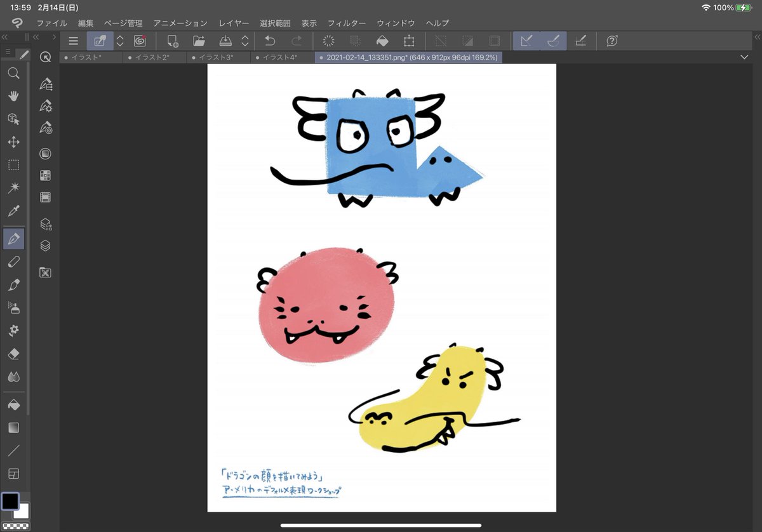Select the Eyedropper tool
The width and height of the screenshot is (762, 532).
(x=13, y=211)
